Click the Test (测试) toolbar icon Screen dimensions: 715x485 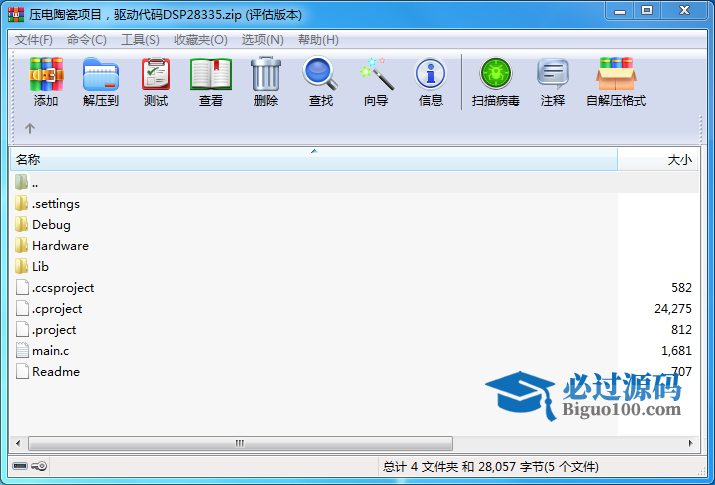tap(156, 74)
